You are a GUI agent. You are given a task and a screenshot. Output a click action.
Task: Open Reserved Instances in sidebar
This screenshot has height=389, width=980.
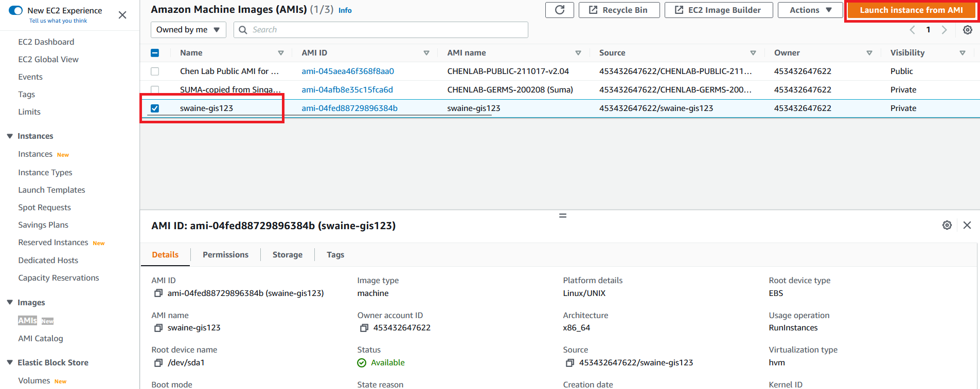click(x=53, y=243)
